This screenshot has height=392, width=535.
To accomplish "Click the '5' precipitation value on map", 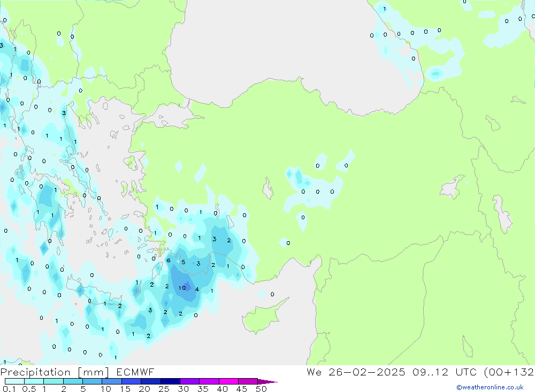I will 183,262.
